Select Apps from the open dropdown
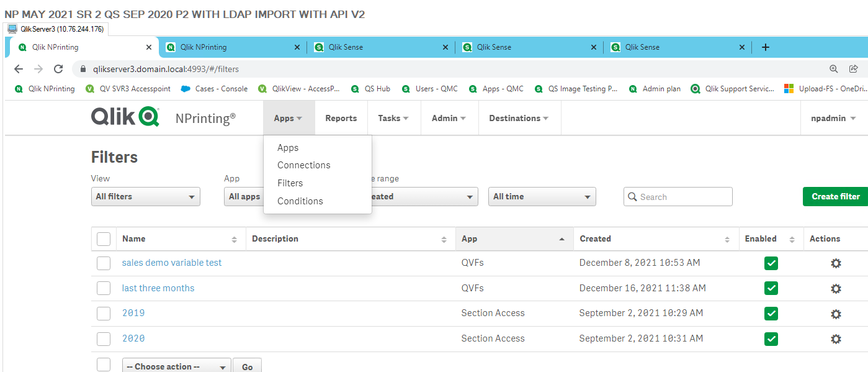The width and height of the screenshot is (868, 372). 288,148
